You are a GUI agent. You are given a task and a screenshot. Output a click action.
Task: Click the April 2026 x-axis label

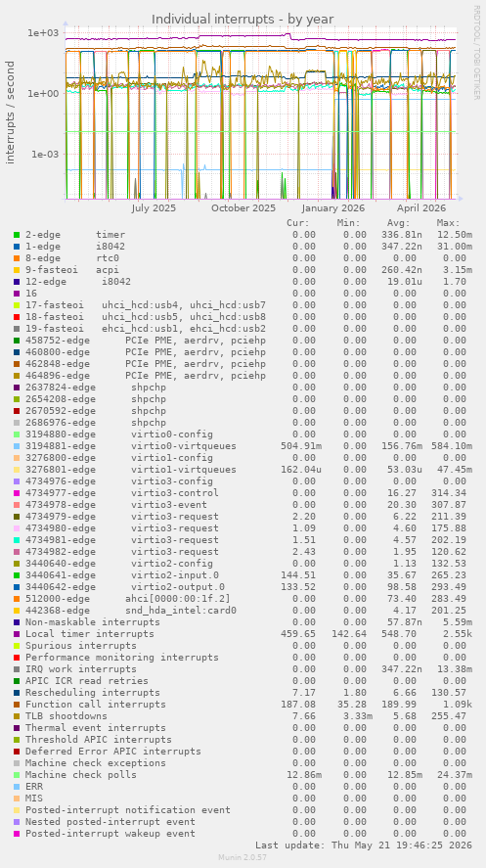(x=421, y=208)
